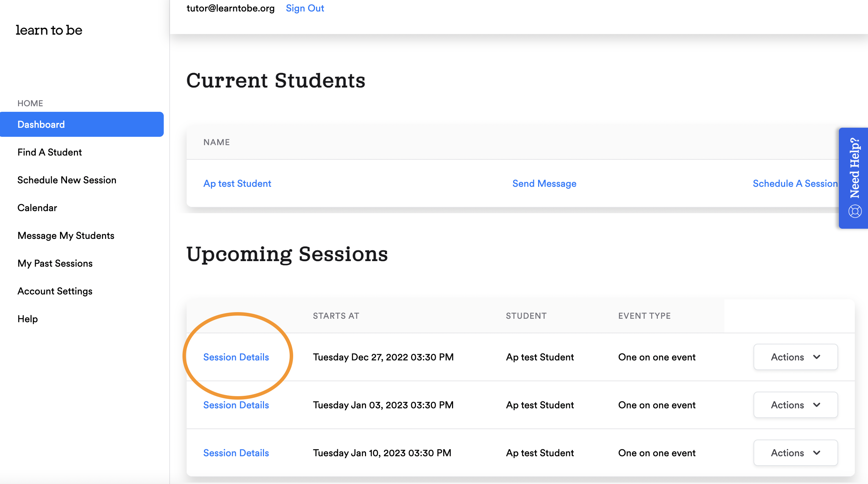Click the Need Help lifebuoy icon
Image resolution: width=868 pixels, height=484 pixels.
coord(855,211)
